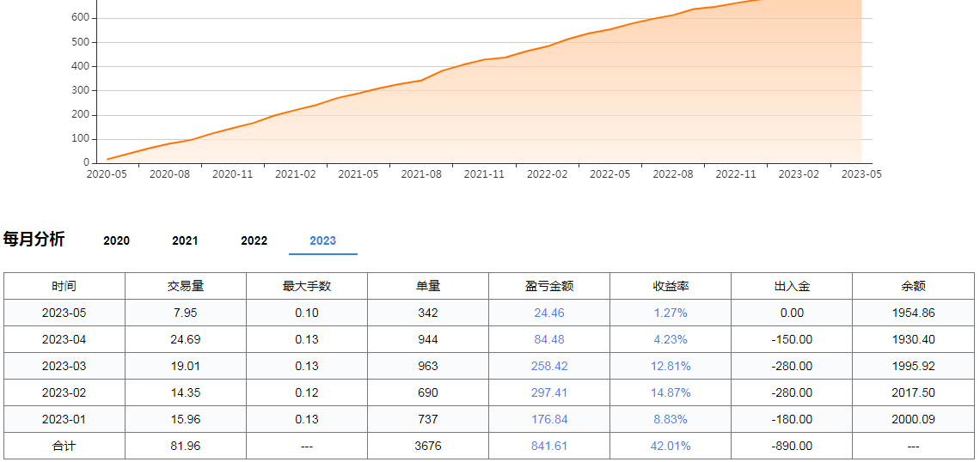Click the 4.23% return rate value
The image size is (980, 462).
(671, 340)
